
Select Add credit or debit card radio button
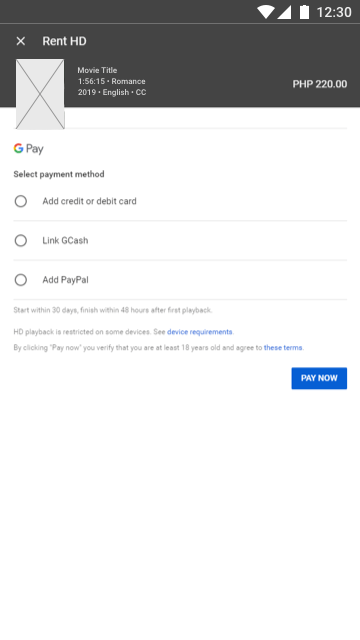21,201
